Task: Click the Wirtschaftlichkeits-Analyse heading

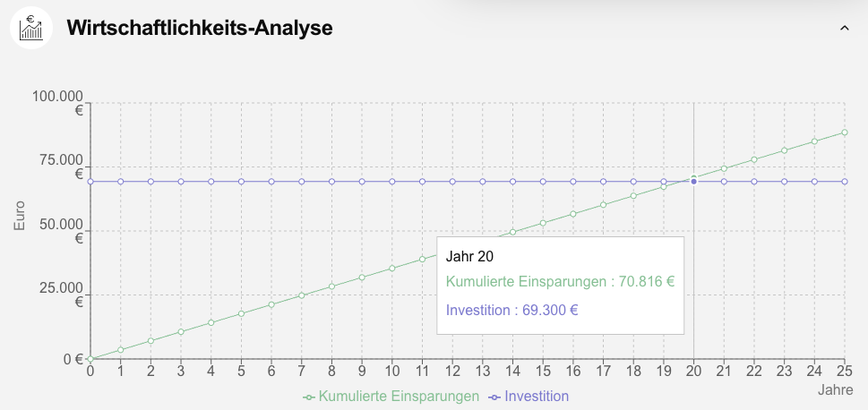Action: click(200, 29)
